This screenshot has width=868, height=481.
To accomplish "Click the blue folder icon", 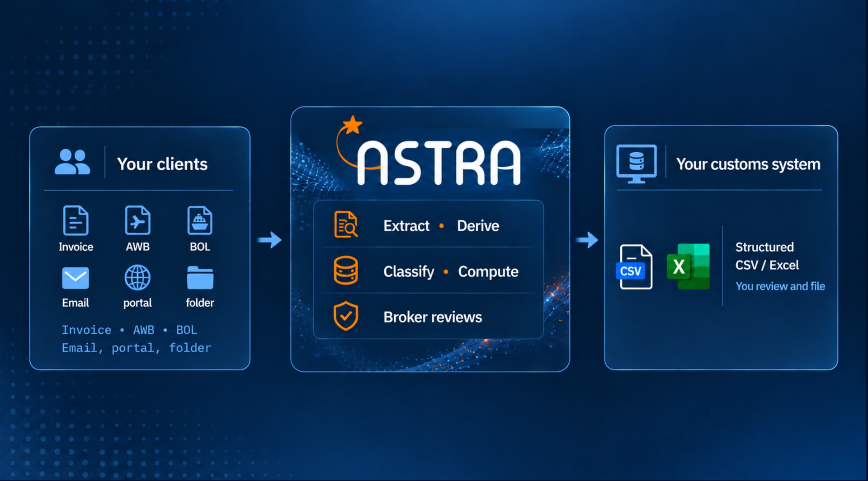I will point(200,277).
